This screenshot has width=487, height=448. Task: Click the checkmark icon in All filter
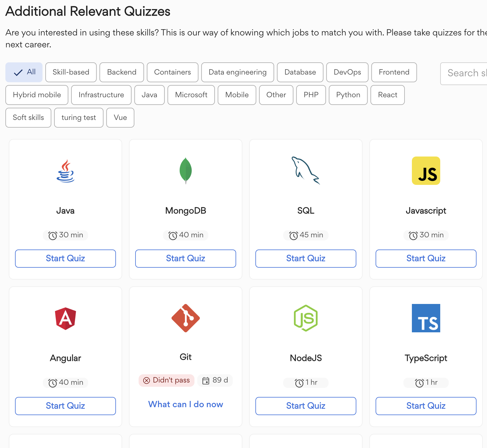tap(18, 73)
